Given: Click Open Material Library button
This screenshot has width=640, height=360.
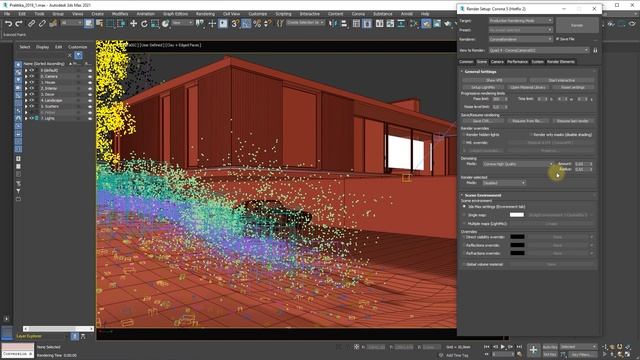Looking at the screenshot, I should 527,87.
